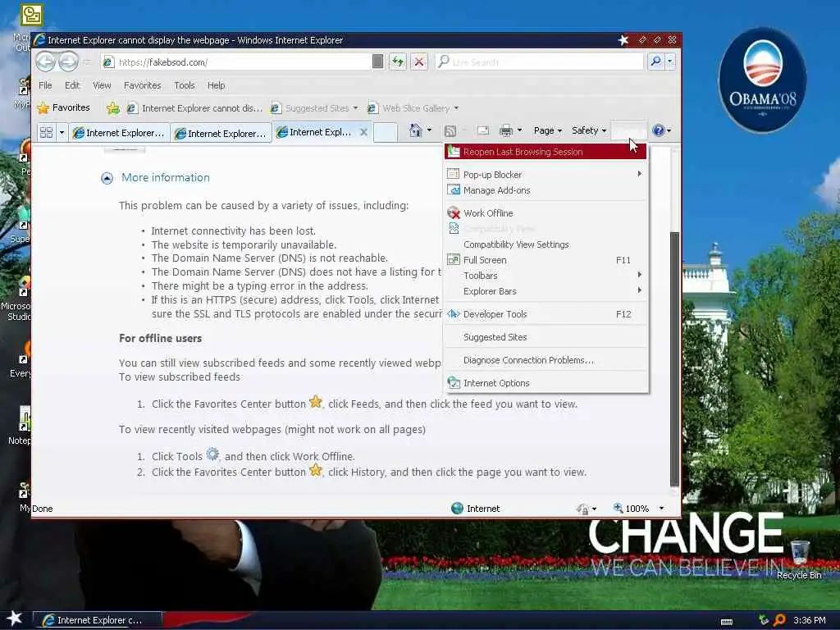Collapse the More information section arrow
This screenshot has width=840, height=630.
coord(107,178)
